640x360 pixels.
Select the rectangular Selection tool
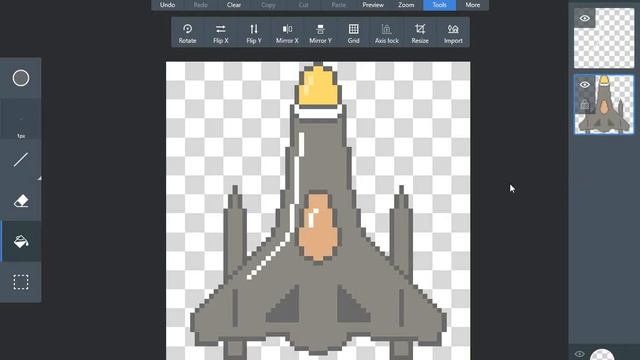point(21,282)
